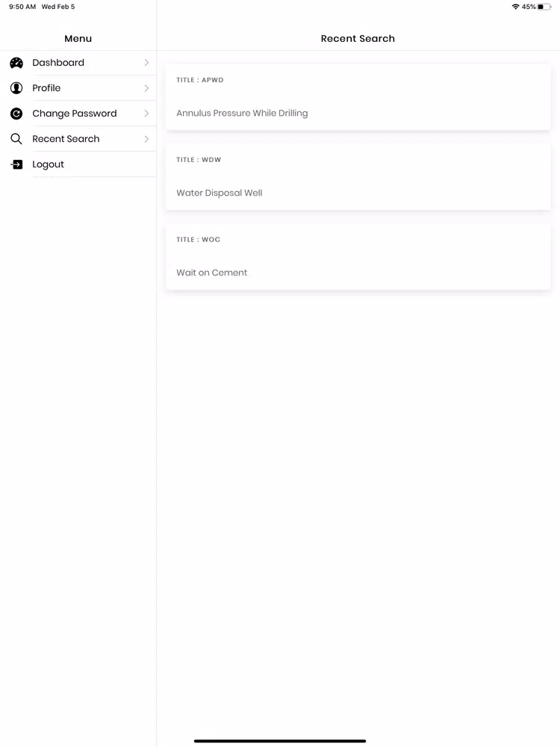
Task: Expand Dashboard using its chevron
Action: coord(146,63)
